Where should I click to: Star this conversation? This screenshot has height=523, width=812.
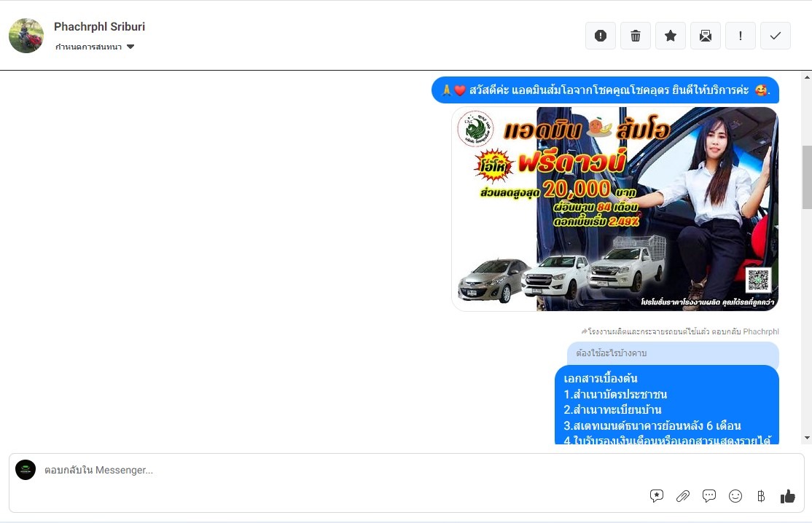(671, 36)
